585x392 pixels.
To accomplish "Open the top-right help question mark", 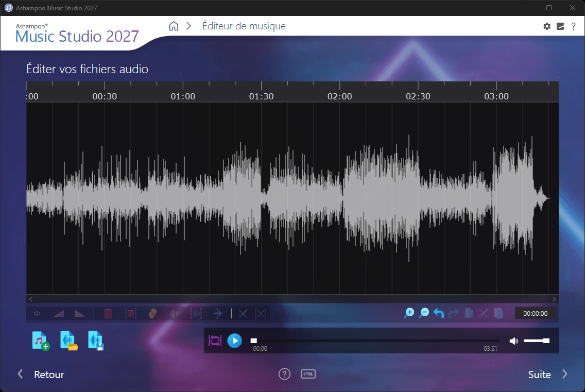I will (574, 26).
